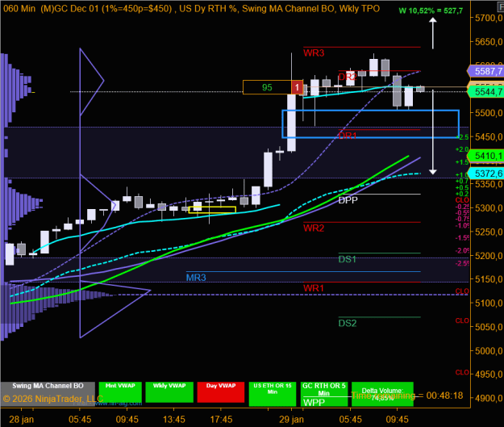The height and width of the screenshot is (427, 504).
Task: Click the -2.0% percent level label
Action: [x=462, y=251]
